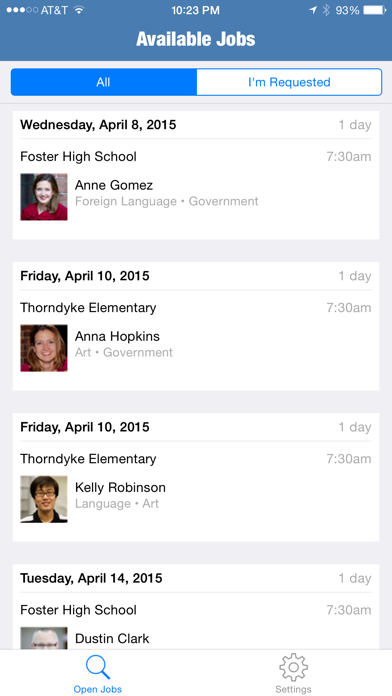Open Anna Hopkins profile photo
The image size is (392, 696).
click(44, 348)
